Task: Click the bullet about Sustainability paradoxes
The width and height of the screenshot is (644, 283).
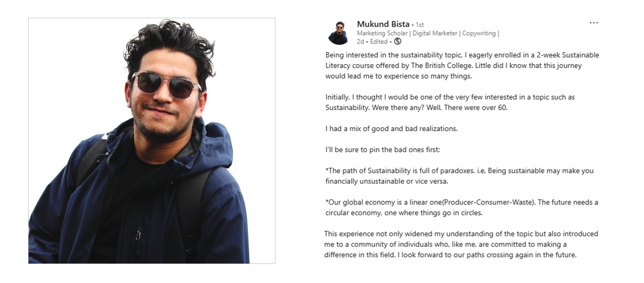Action: click(x=460, y=176)
